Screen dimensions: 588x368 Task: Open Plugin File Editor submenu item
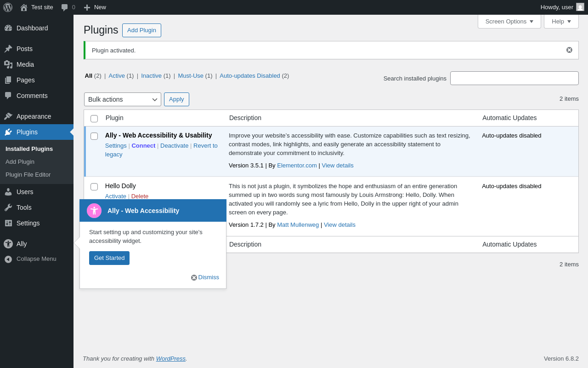[x=28, y=175]
